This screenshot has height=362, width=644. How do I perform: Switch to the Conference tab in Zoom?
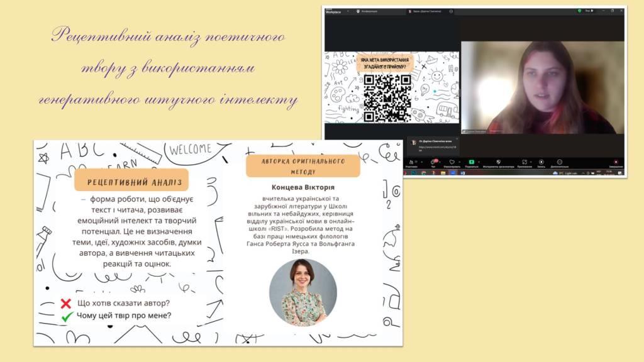(366, 11)
